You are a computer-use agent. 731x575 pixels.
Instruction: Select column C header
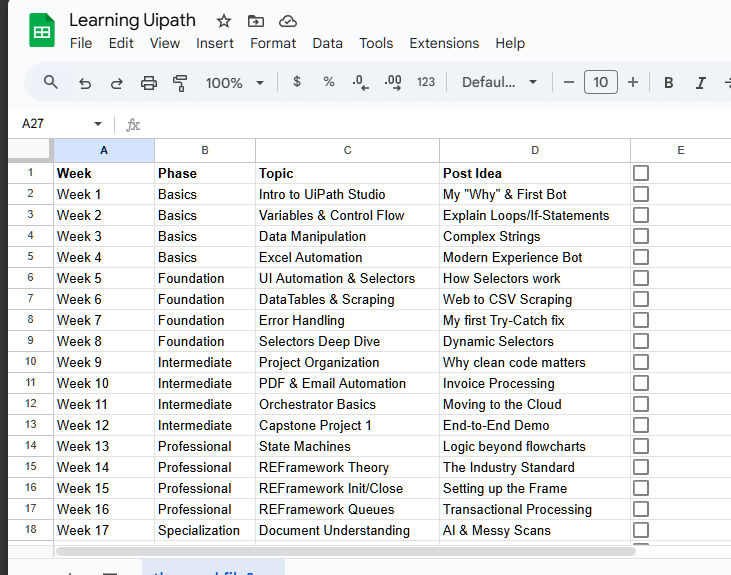coord(347,150)
